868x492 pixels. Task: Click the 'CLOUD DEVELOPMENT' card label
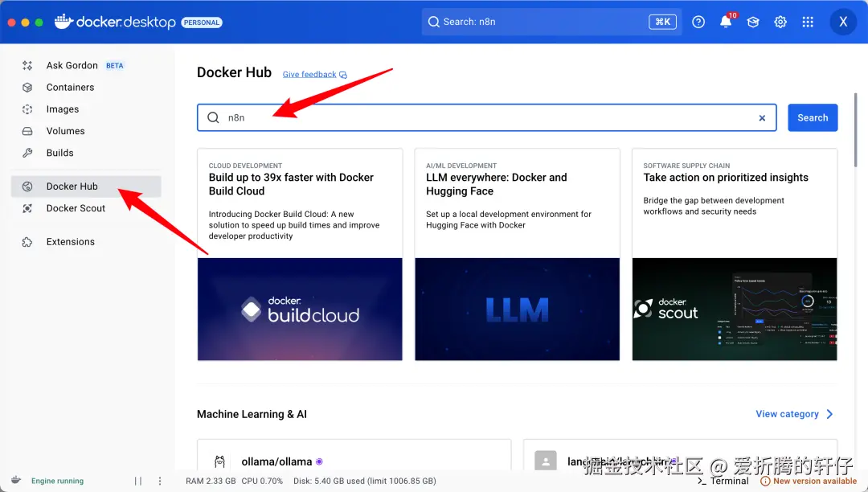coord(245,166)
